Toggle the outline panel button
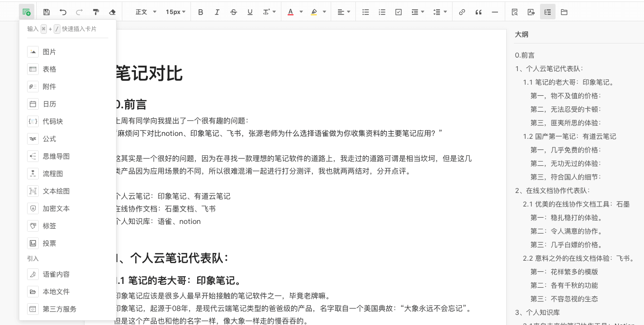644x325 pixels. (x=547, y=12)
